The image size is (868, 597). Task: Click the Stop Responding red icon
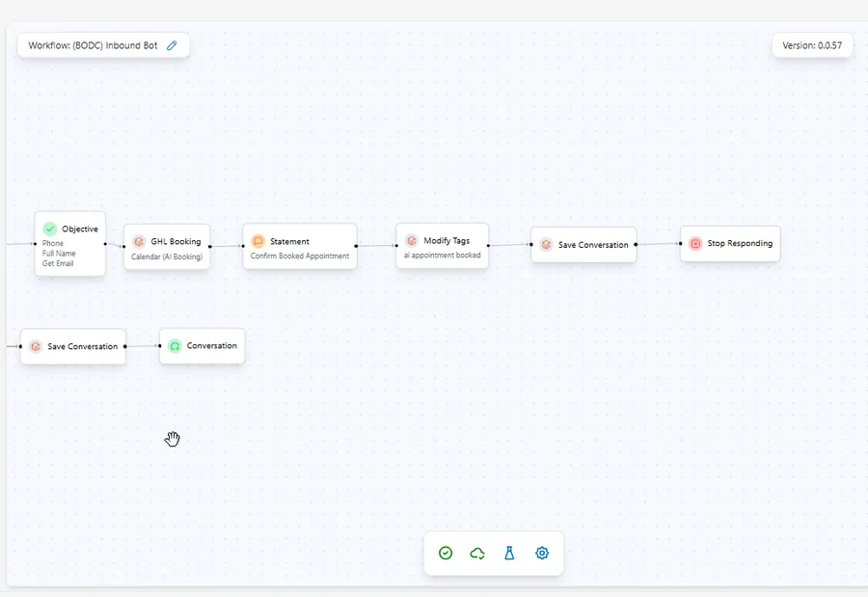point(695,243)
